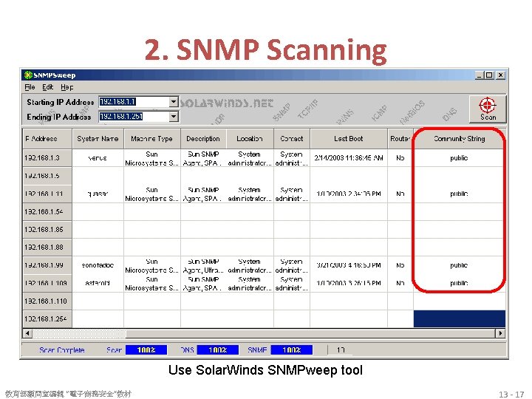Click the system name in the 192.168.1.109 row
This screenshot has height=399, width=532.
tap(98, 283)
